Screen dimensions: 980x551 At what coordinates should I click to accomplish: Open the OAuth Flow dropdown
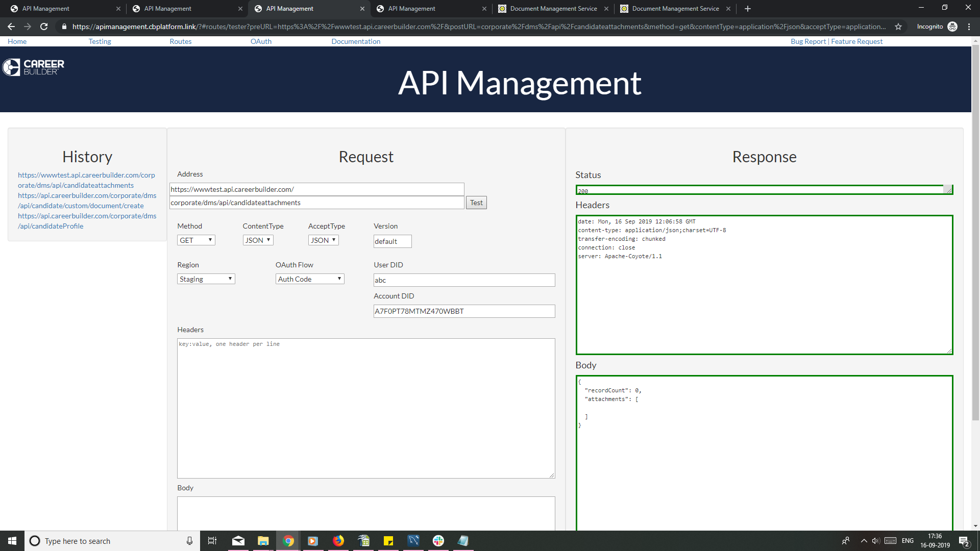(309, 279)
